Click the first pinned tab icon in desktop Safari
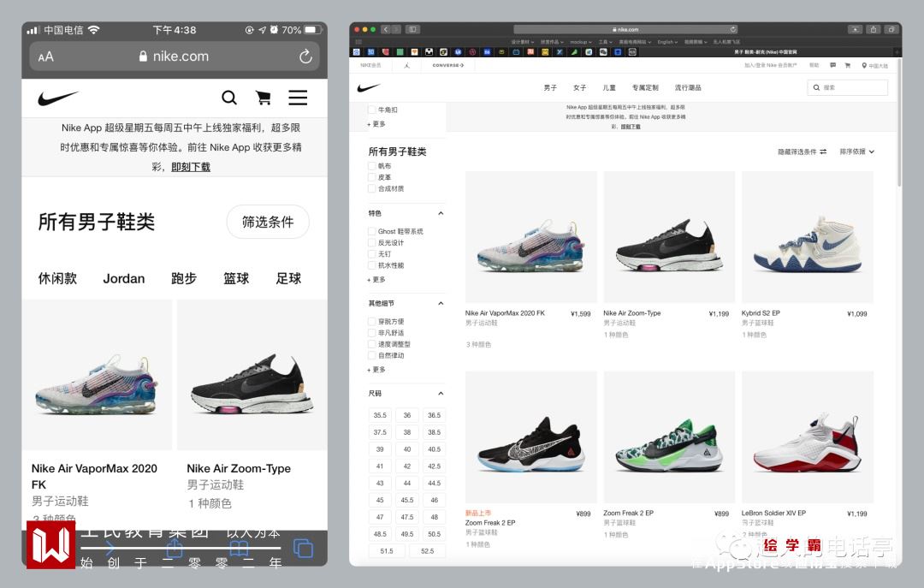The image size is (924, 588). 357,52
